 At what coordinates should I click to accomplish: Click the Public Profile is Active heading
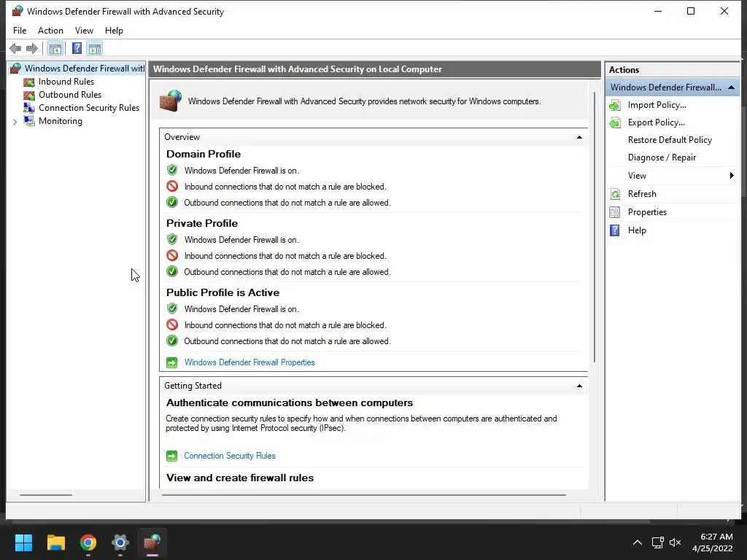[x=223, y=293]
